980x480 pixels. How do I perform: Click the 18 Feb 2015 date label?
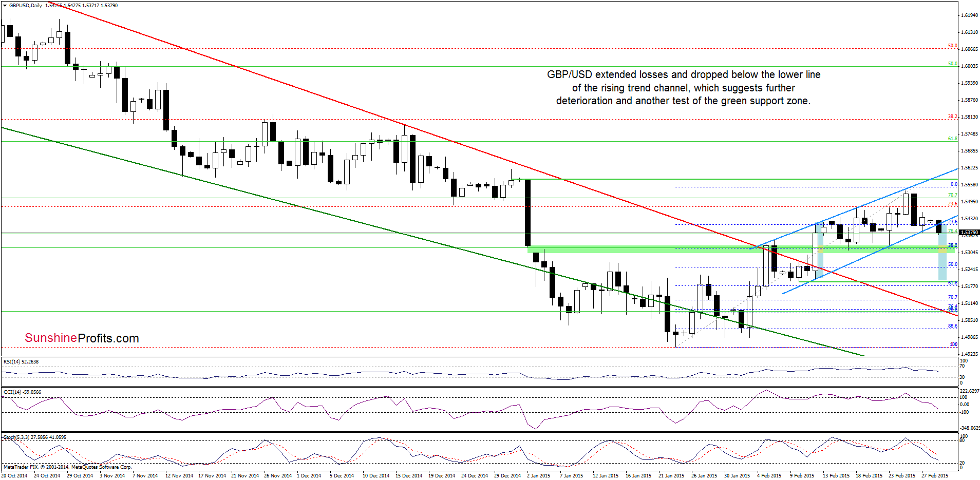click(869, 476)
